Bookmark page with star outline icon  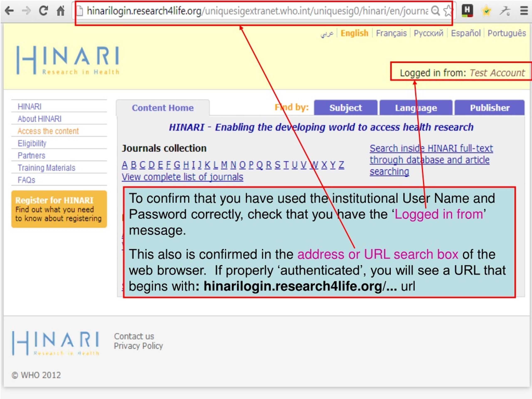pyautogui.click(x=448, y=11)
